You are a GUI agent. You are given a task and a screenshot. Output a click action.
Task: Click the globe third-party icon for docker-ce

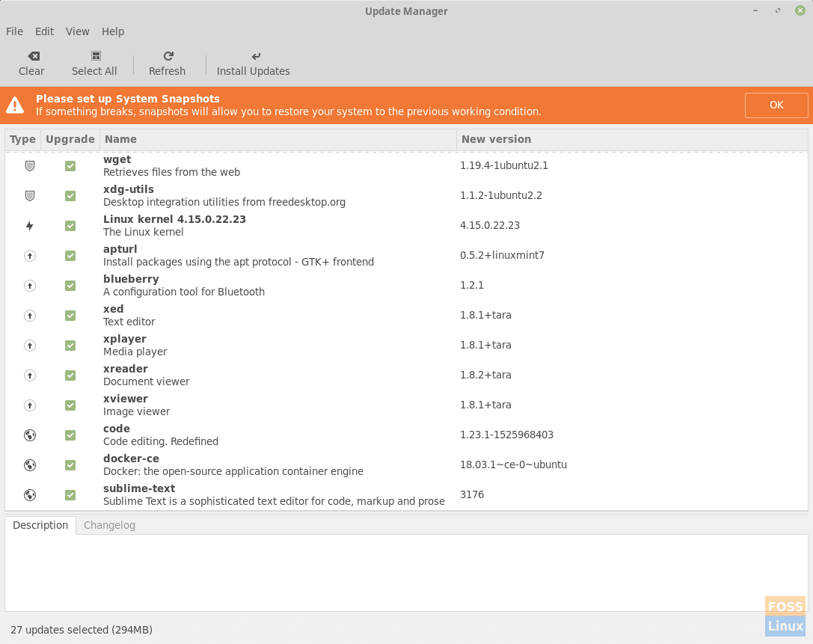(30, 465)
